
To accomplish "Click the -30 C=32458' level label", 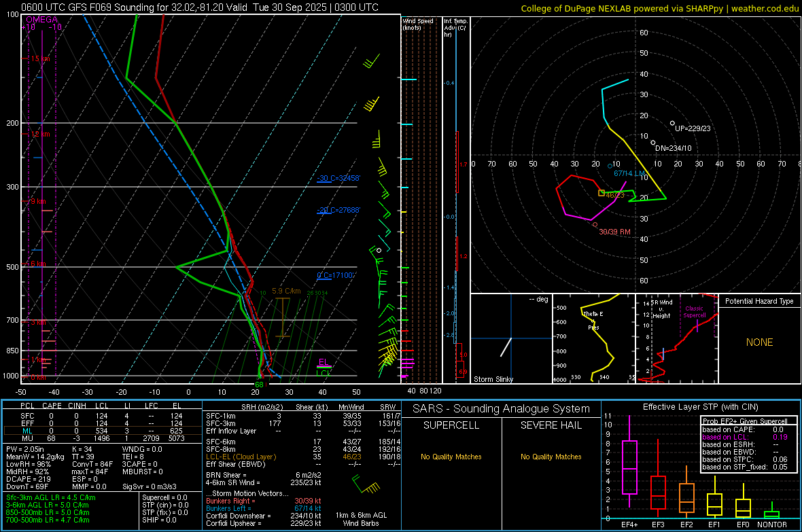I will point(338,178).
